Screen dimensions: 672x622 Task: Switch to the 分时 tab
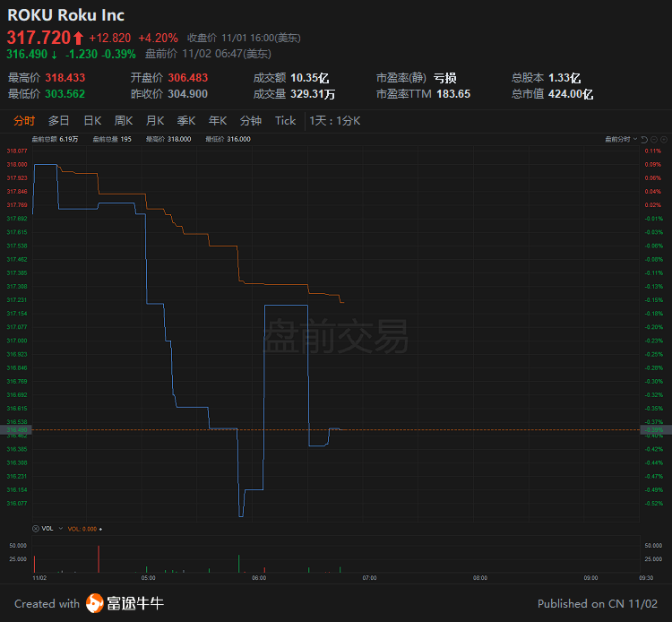(24, 121)
